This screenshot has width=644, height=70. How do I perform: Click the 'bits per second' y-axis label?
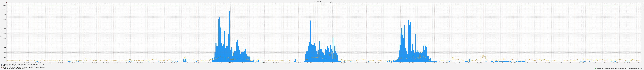pyautogui.click(x=1, y=32)
